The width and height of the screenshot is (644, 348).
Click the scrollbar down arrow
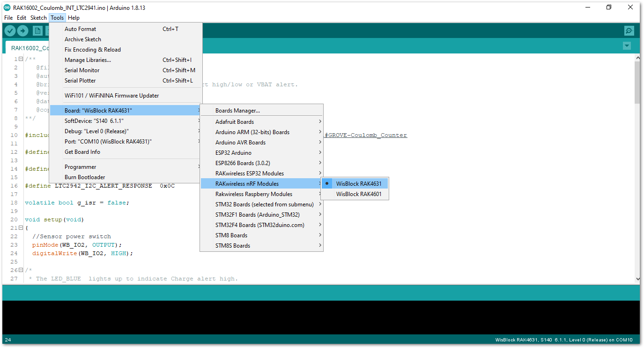[637, 279]
